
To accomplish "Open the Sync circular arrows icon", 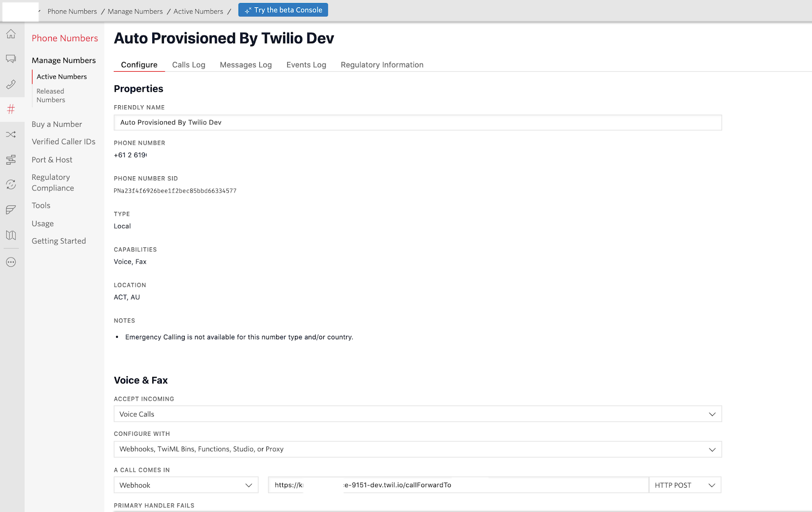I will tap(11, 184).
